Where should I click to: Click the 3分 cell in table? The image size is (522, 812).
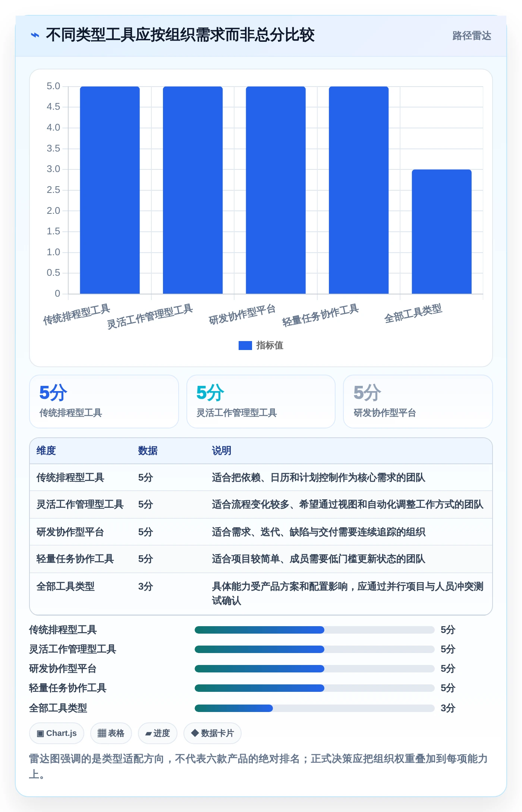(145, 587)
